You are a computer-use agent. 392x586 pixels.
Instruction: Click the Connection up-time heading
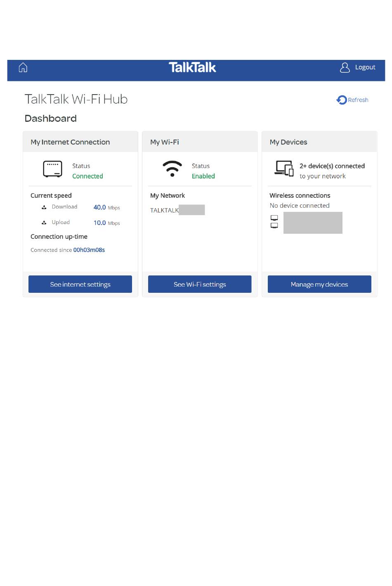(59, 237)
